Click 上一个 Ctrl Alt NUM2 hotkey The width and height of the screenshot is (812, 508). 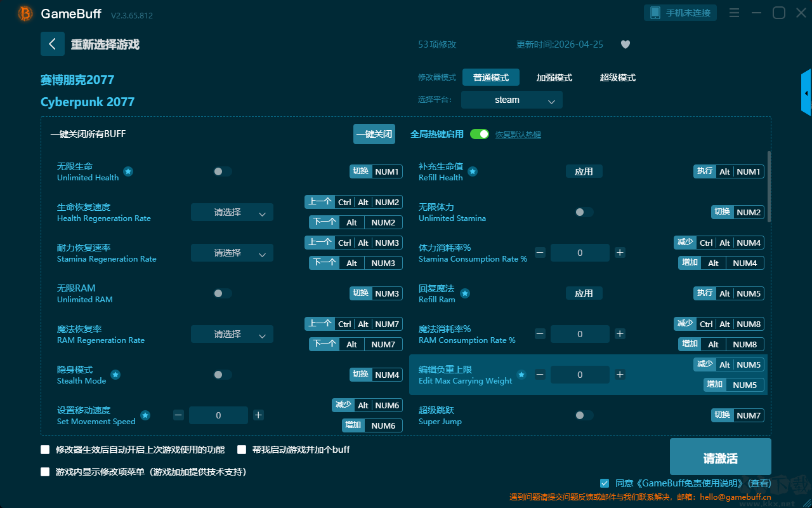353,202
